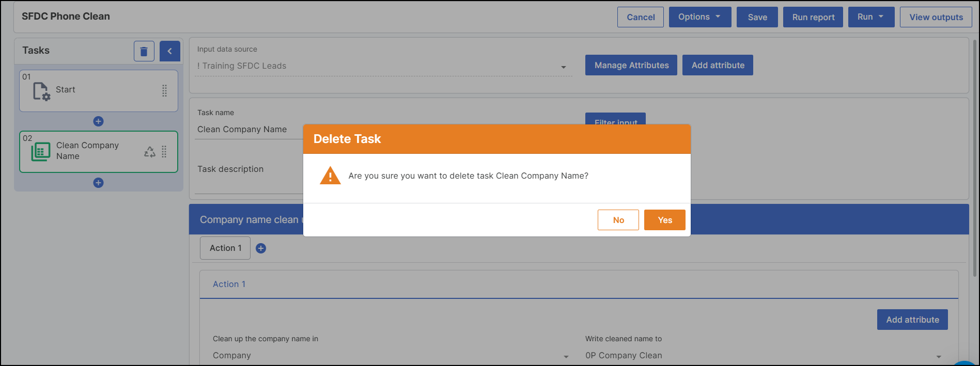Click the Start task file-gear icon
980x366 pixels.
point(41,91)
